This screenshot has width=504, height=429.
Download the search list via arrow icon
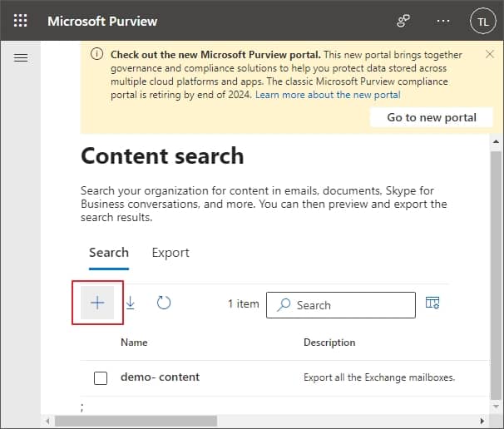coord(131,303)
